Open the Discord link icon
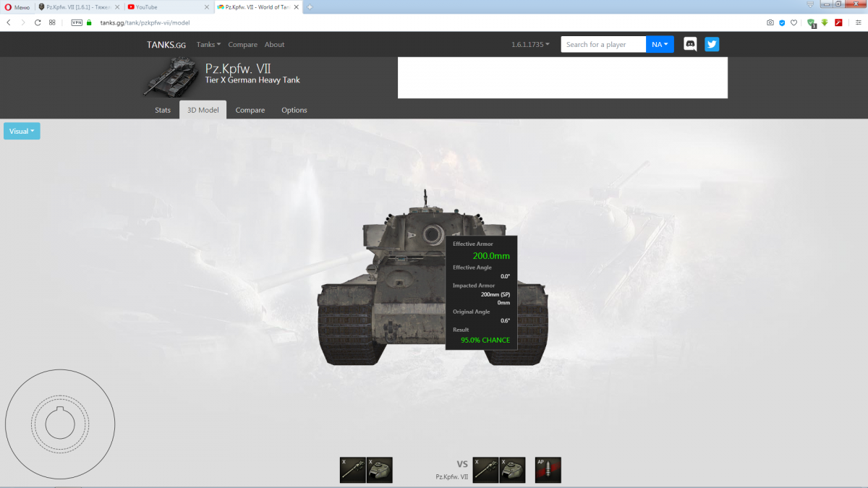This screenshot has height=488, width=868. pyautogui.click(x=691, y=44)
